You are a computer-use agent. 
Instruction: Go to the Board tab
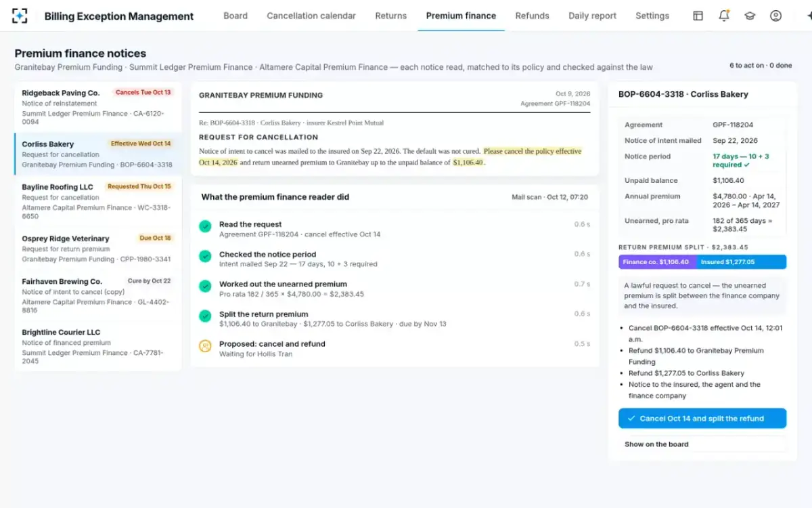point(235,16)
